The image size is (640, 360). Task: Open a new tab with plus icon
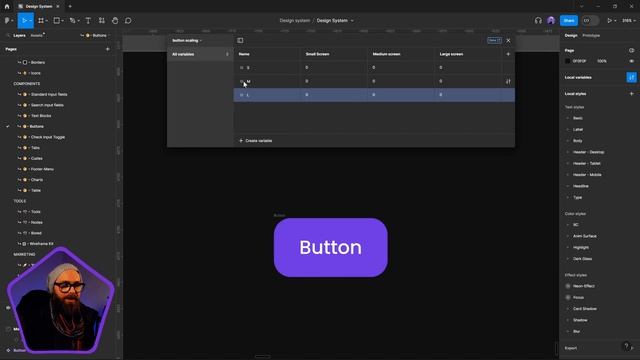[70, 7]
